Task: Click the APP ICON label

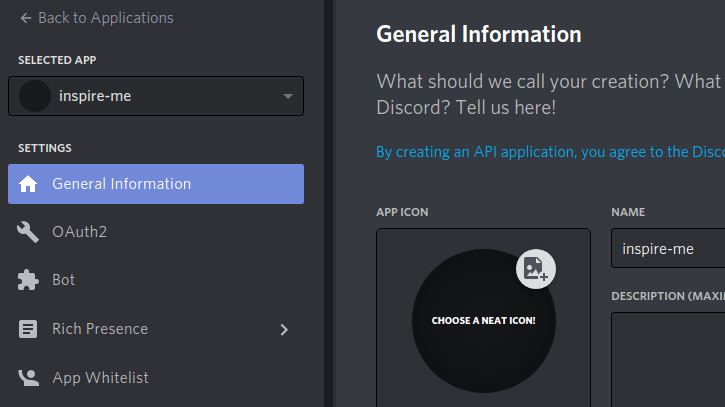Action: 402,212
